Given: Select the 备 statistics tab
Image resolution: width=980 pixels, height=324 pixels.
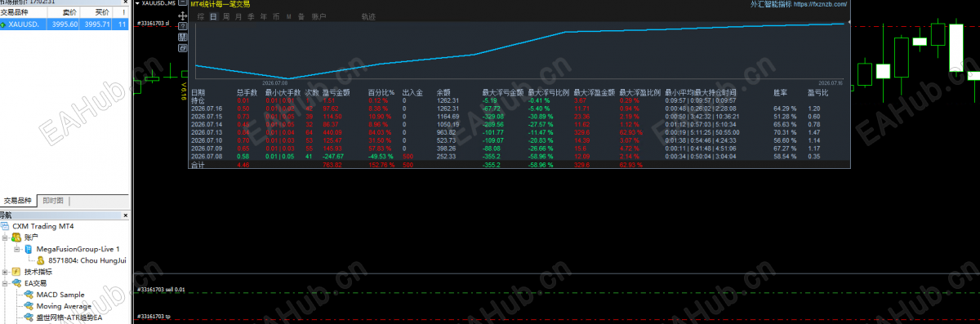Looking at the screenshot, I should pos(301,16).
